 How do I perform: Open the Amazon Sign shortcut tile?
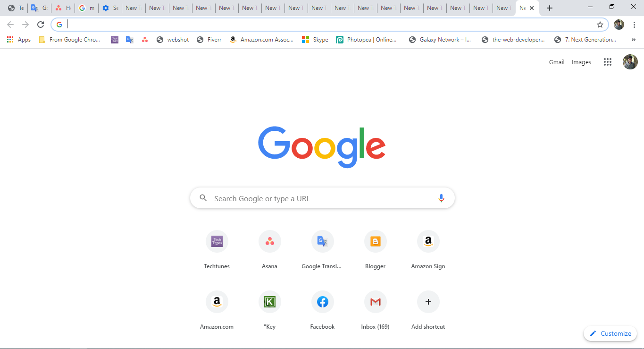pos(428,250)
